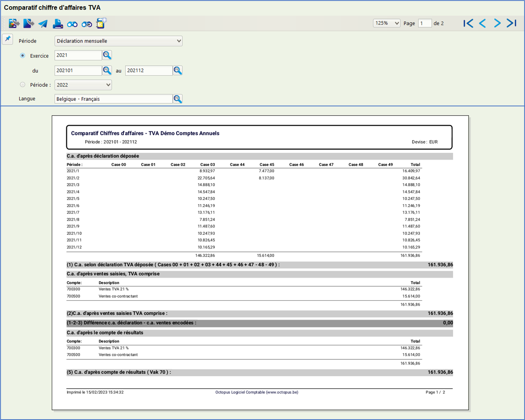Click the 2021/2 Case 03 value 22.705,64
This screenshot has width=525, height=420.
(206, 178)
